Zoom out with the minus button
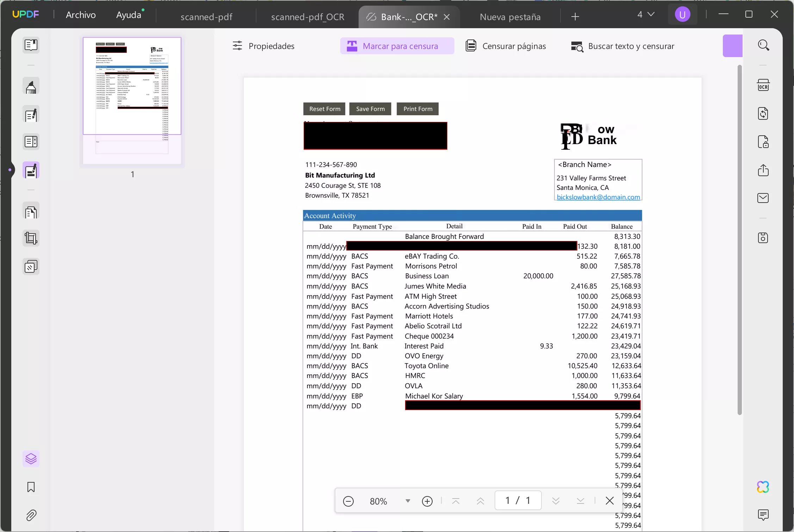Image resolution: width=794 pixels, height=532 pixels. coord(348,501)
